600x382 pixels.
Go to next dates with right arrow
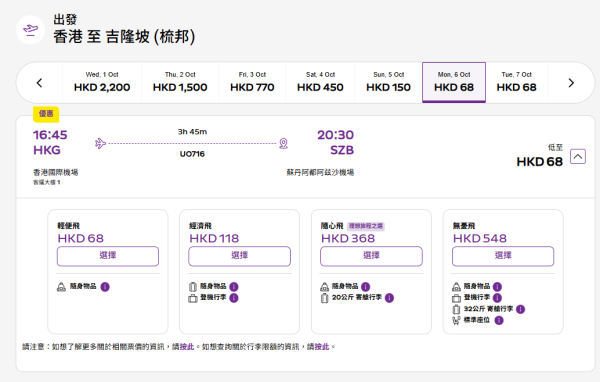(x=571, y=83)
